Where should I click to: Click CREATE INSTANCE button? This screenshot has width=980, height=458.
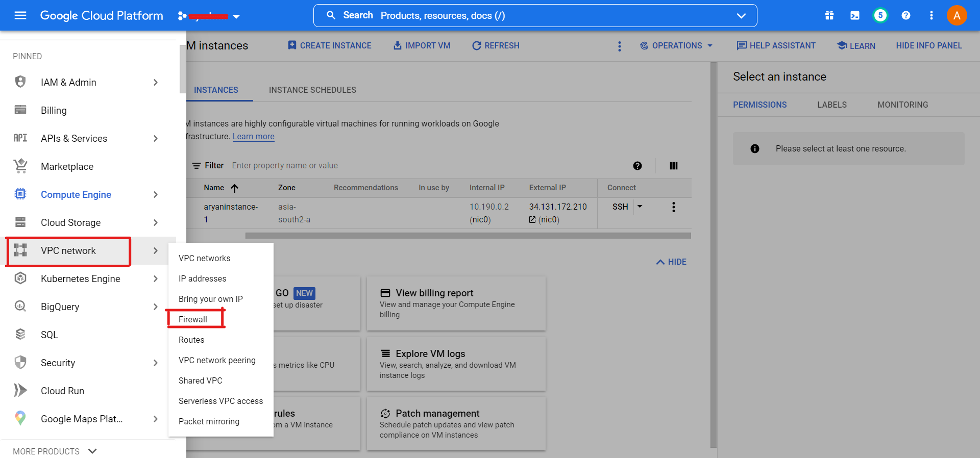click(x=330, y=45)
